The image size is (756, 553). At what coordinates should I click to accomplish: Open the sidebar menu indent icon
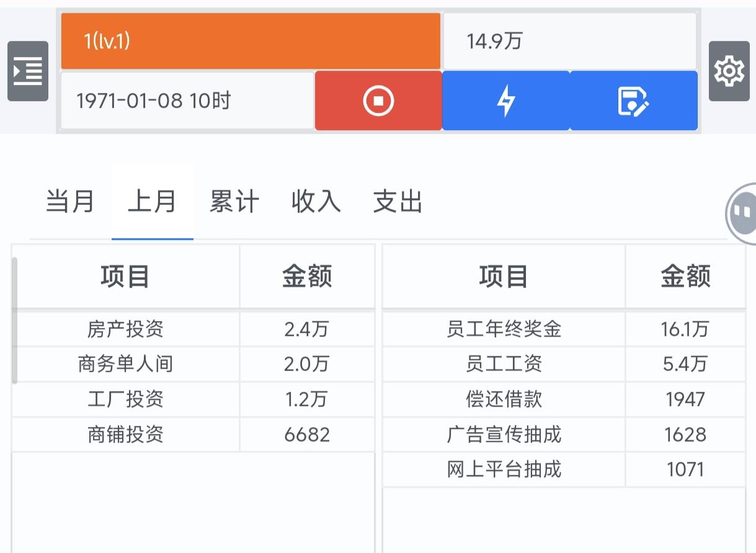(28, 71)
